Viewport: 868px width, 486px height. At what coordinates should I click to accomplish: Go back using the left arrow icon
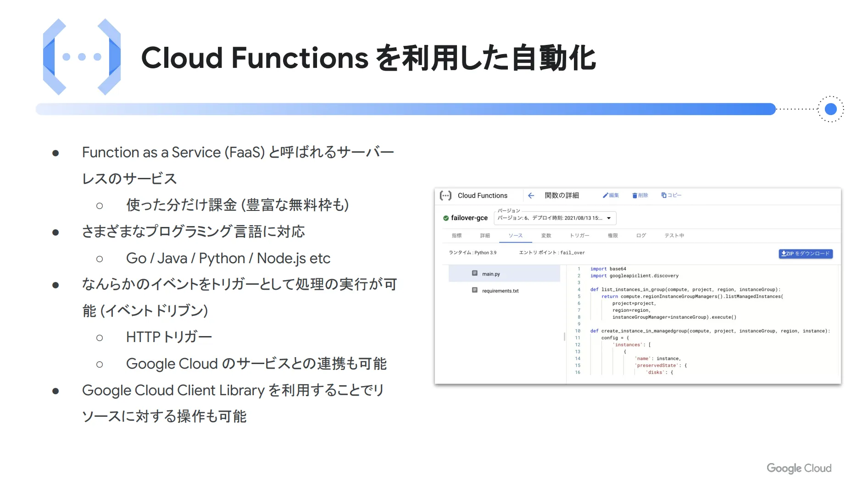(531, 196)
